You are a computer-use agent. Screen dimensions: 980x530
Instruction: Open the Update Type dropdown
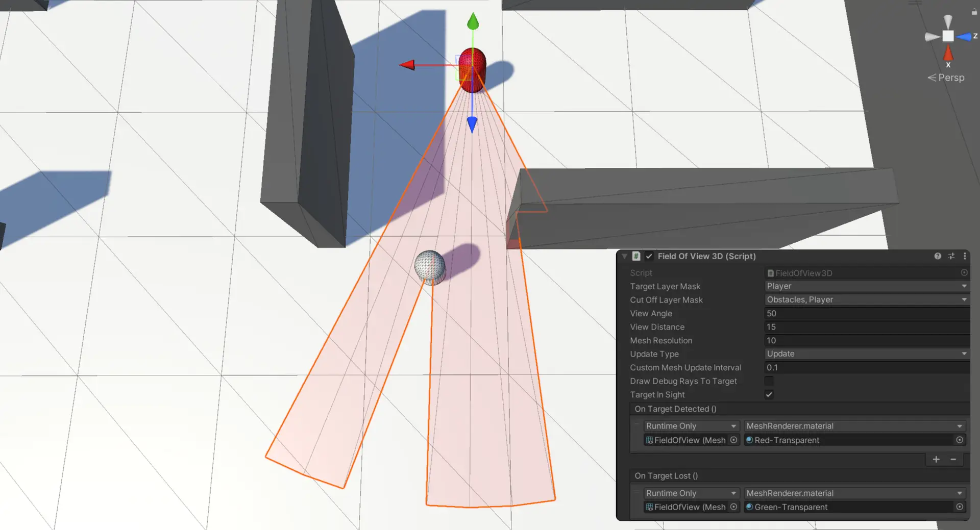click(x=867, y=354)
